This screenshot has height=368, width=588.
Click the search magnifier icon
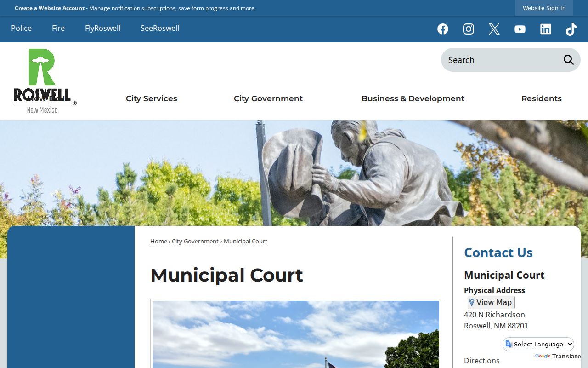click(569, 60)
